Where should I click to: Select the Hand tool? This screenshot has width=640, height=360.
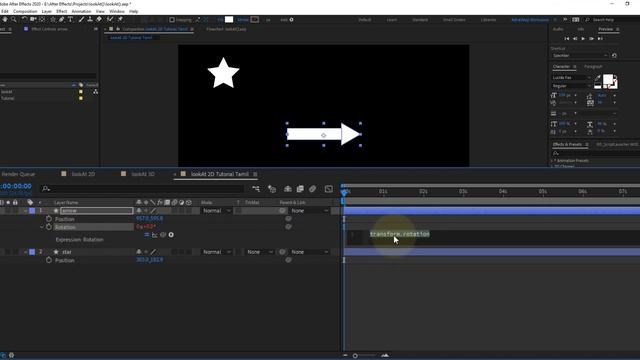[5, 19]
